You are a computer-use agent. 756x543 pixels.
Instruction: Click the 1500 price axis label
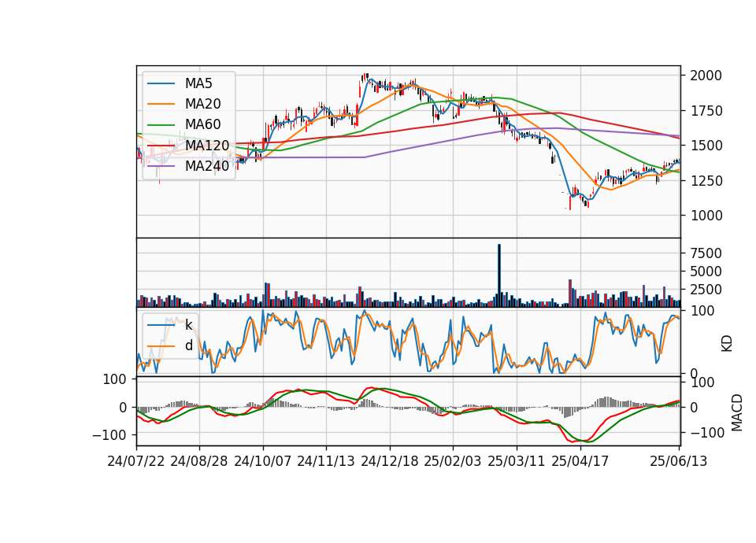706,146
